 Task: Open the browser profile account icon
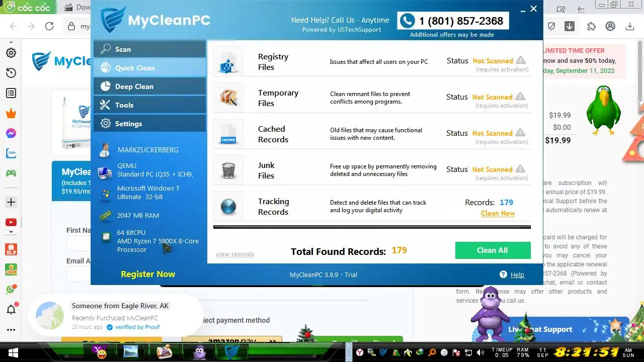[610, 26]
